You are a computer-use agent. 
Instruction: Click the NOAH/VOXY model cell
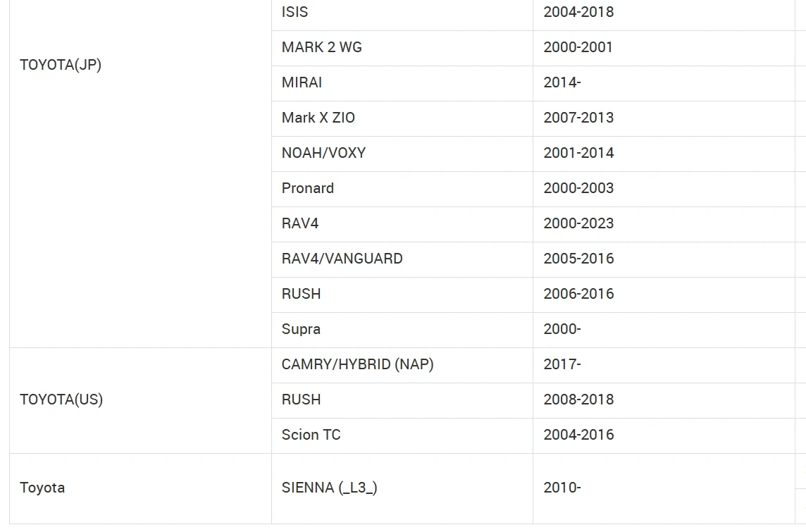point(402,154)
